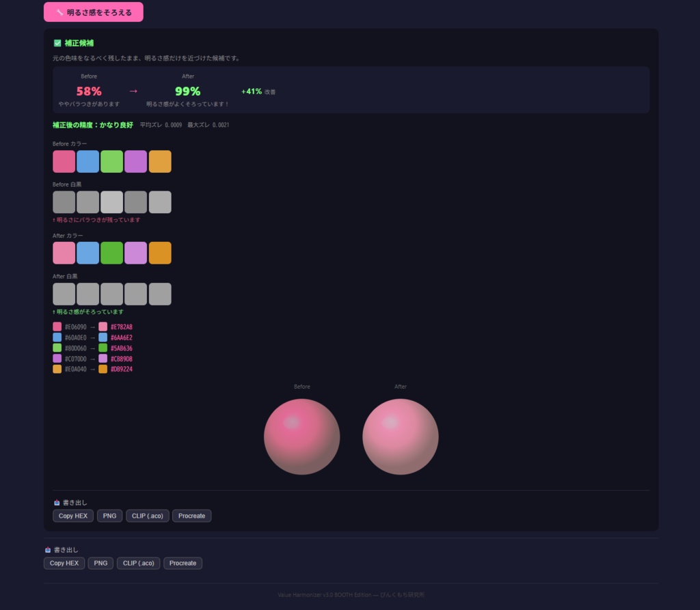Click the small swatch beside #6AA6E2
This screenshot has width=700, height=610.
(x=103, y=337)
